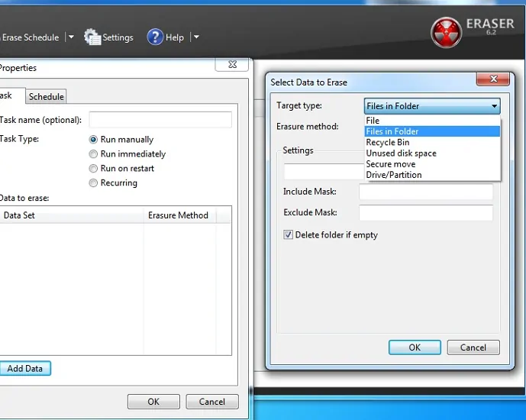The height and width of the screenshot is (420, 526).
Task: Expand the Erase Schedule dropdown arrow
Action: click(71, 37)
